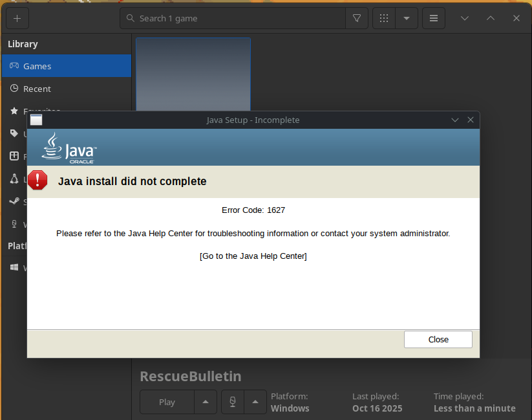Click the 'Error Code: 1627' text

pyautogui.click(x=253, y=210)
